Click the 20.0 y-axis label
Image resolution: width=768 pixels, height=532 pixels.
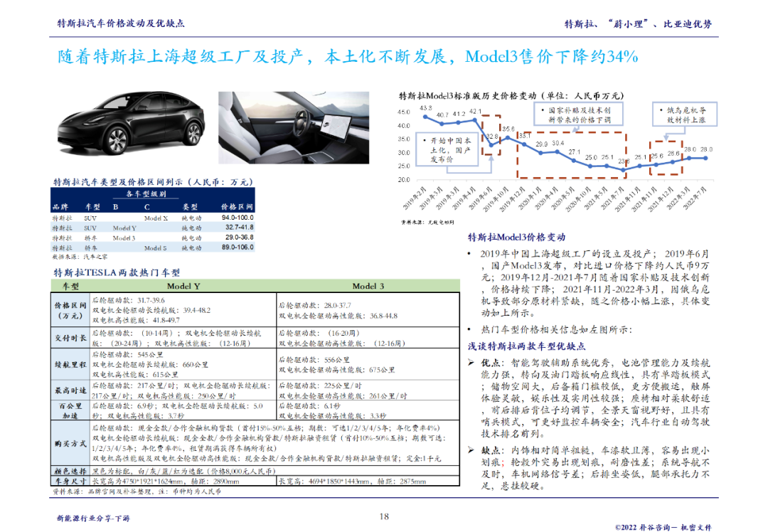pos(404,180)
